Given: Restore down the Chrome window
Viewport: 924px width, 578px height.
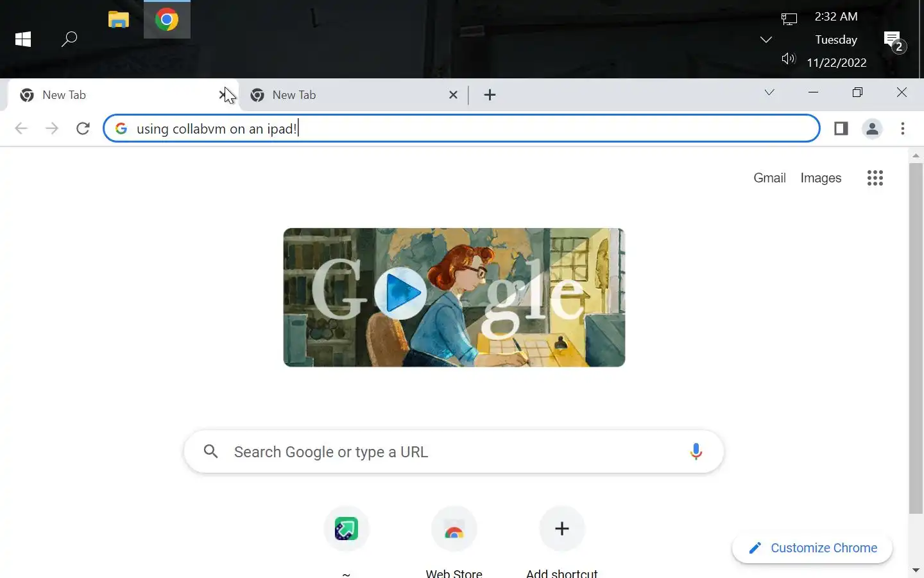Looking at the screenshot, I should 857,92.
